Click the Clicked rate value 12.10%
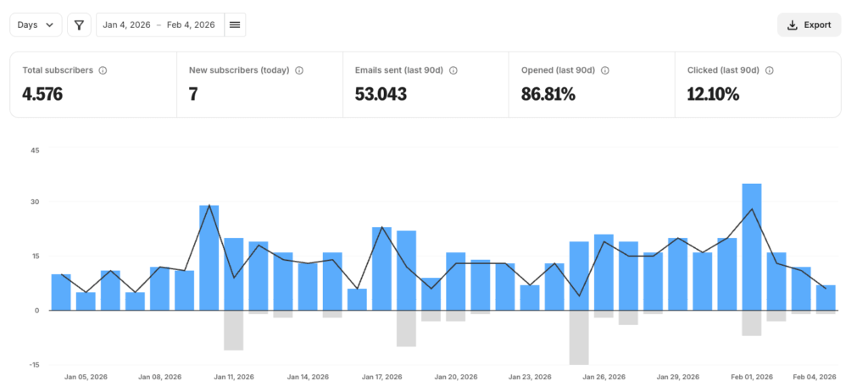Screen dimensions: 868x392 [x=713, y=94]
